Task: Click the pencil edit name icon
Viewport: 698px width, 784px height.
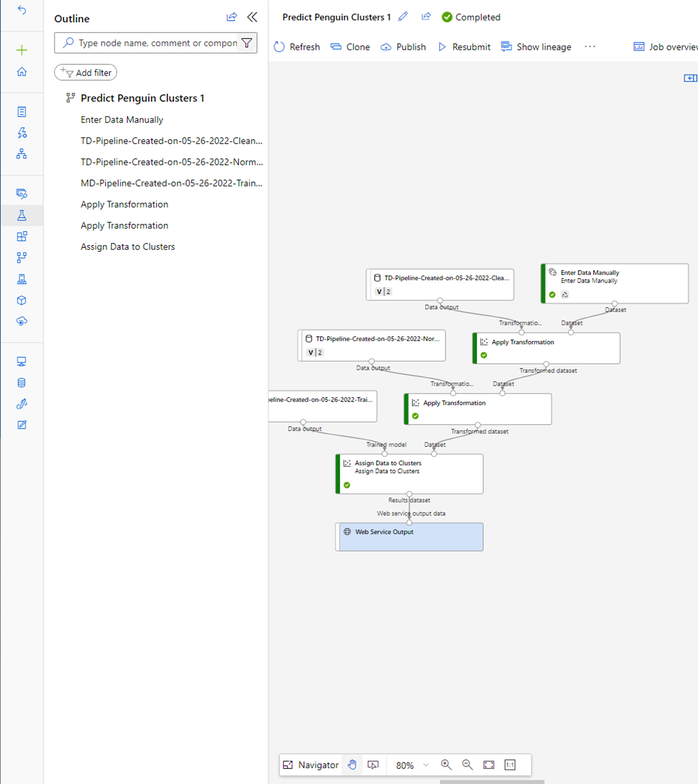Action: pyautogui.click(x=403, y=17)
